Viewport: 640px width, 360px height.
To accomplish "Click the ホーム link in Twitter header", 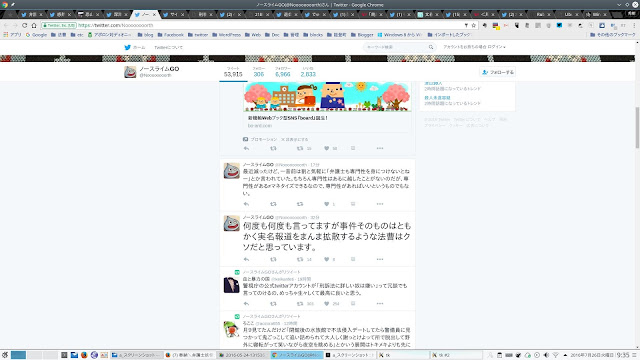I will (139, 47).
